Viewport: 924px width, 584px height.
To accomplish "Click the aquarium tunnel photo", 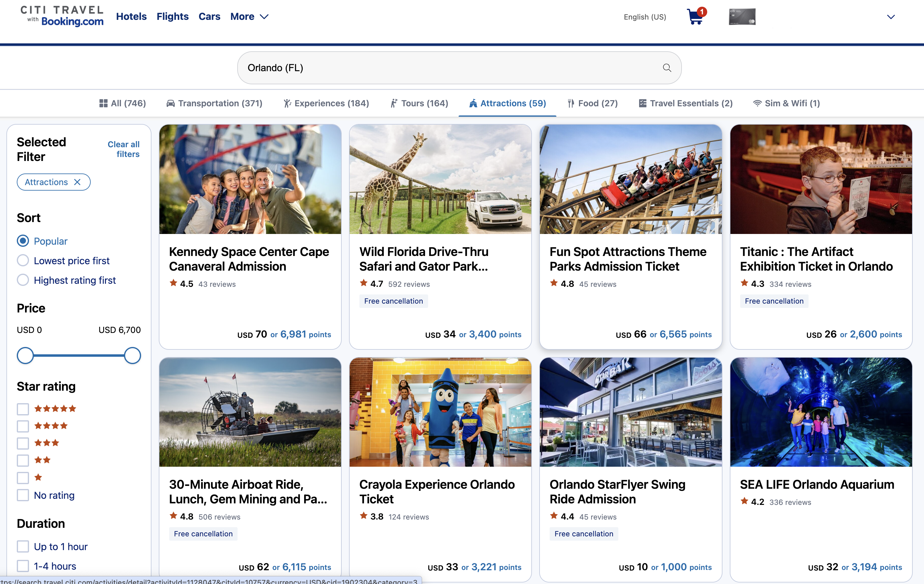I will tap(821, 412).
